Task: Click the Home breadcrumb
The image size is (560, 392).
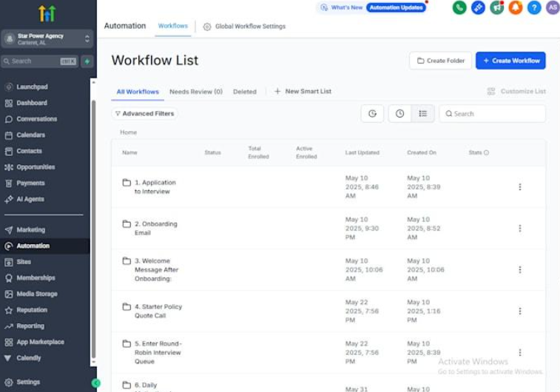Action: (x=128, y=132)
